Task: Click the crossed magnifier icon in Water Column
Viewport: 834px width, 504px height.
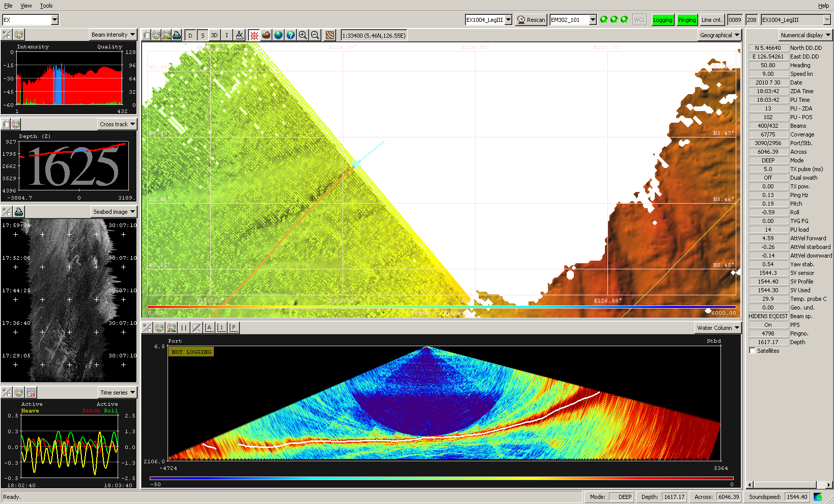Action: (196, 328)
